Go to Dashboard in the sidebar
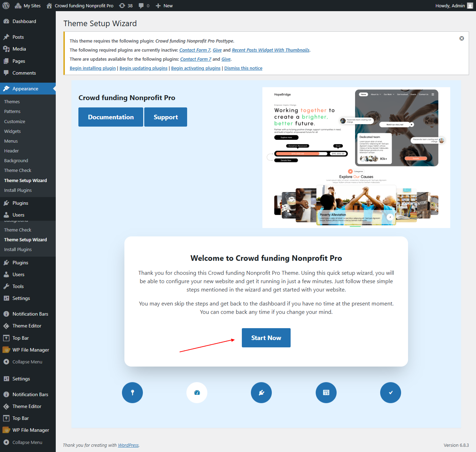This screenshot has height=452, width=476. coord(24,21)
